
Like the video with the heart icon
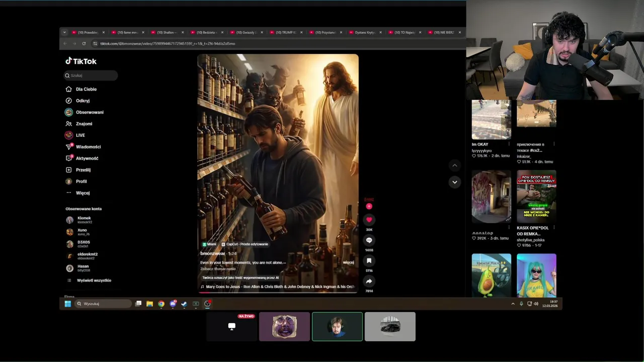(369, 220)
